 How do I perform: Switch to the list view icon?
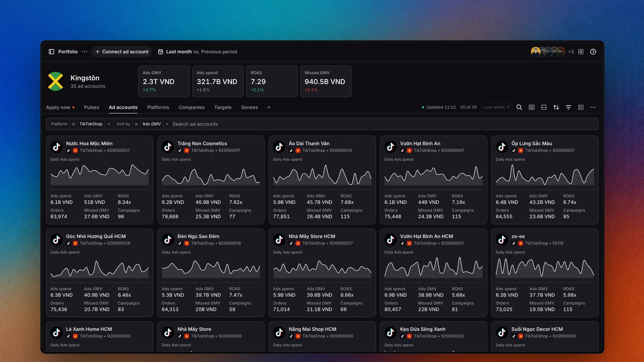[532, 107]
